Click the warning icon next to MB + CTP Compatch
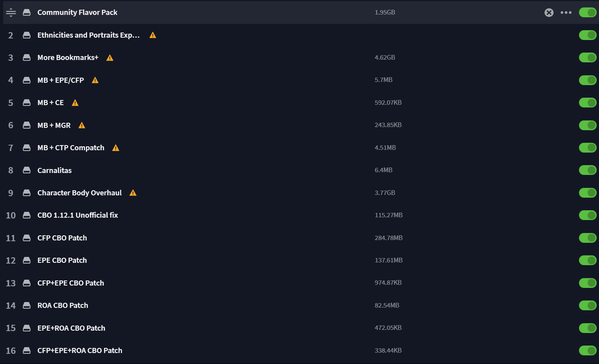The width and height of the screenshot is (599, 364). (x=116, y=148)
